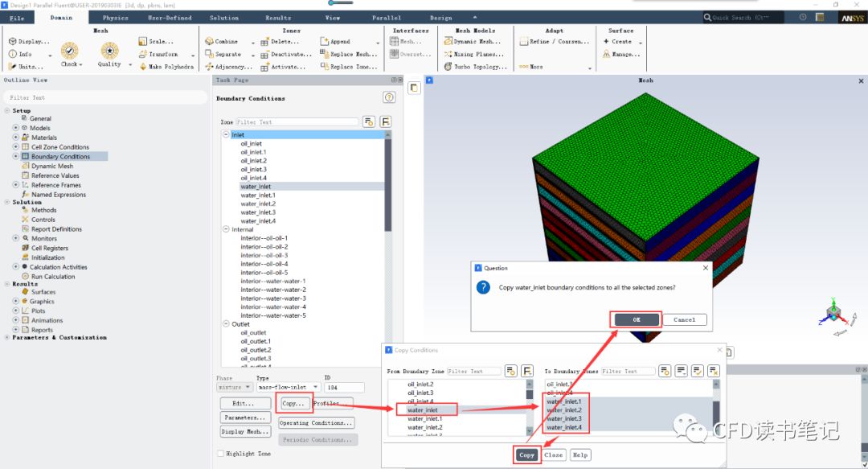Open the Surface Manage tool
The width and height of the screenshot is (868, 469).
pyautogui.click(x=621, y=55)
